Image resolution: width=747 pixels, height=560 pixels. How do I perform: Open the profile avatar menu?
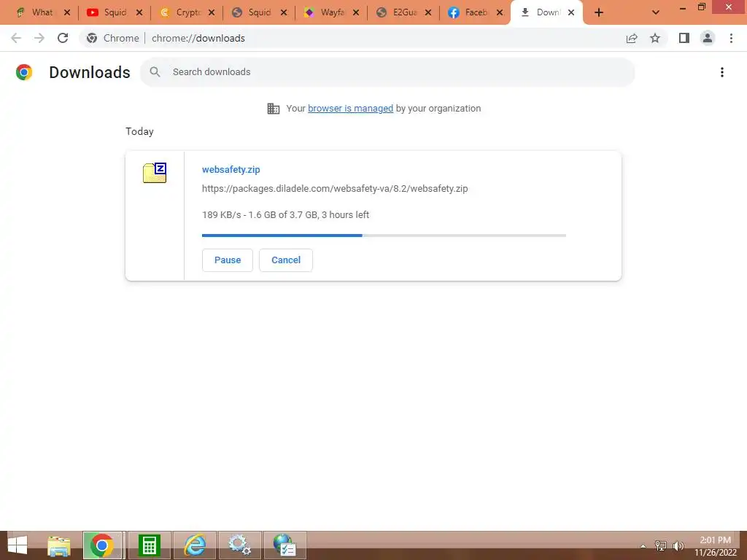pos(708,38)
